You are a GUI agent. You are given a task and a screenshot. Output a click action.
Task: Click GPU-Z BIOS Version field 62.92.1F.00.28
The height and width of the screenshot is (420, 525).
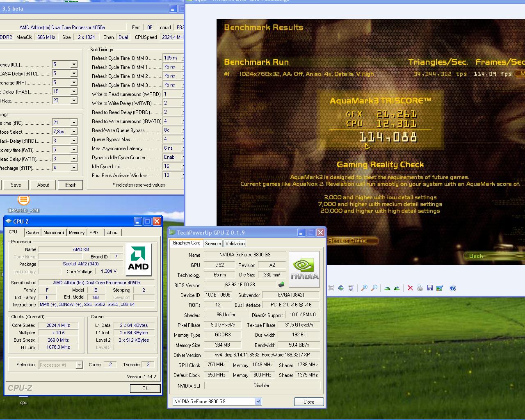(x=240, y=284)
